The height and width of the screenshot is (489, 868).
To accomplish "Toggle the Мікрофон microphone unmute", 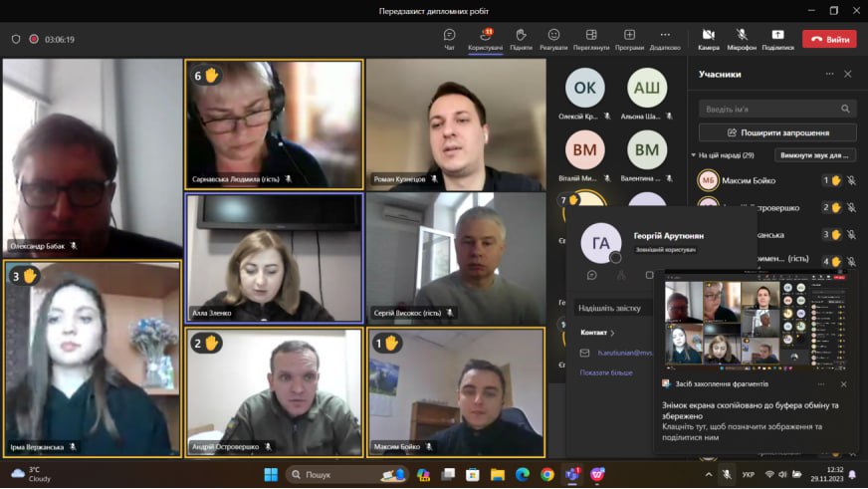I will (x=742, y=35).
